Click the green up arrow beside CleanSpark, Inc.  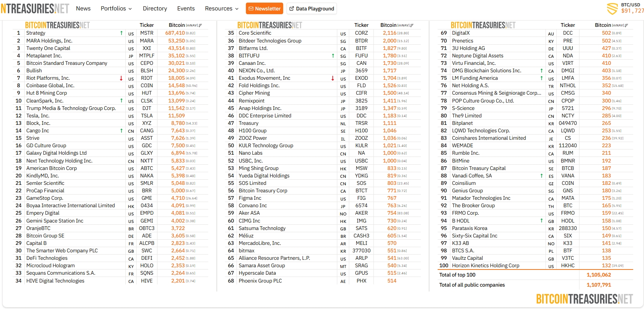click(121, 101)
